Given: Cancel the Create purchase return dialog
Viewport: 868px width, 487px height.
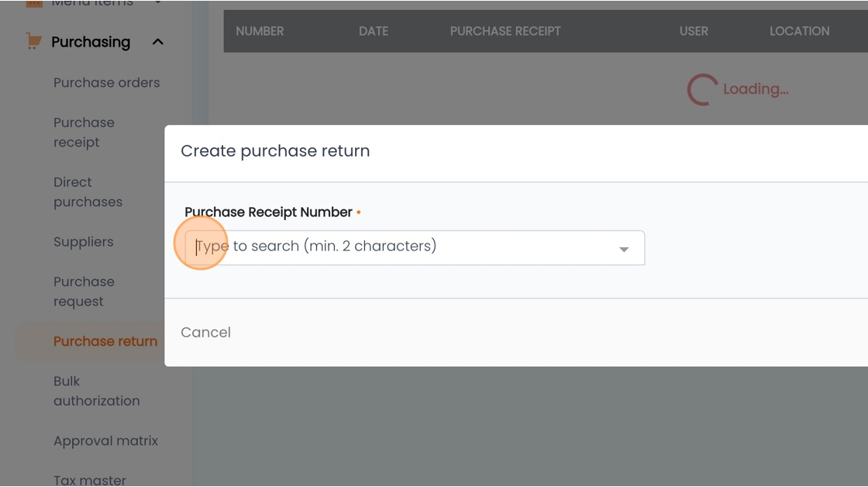Looking at the screenshot, I should 206,333.
